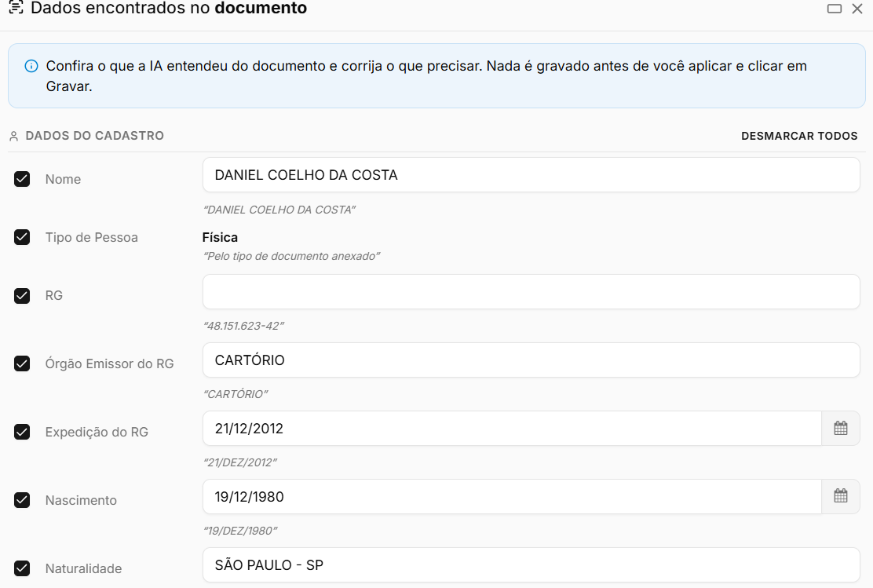The width and height of the screenshot is (873, 588).
Task: Click the Naturalidade field SÃO PAULO - SP
Action: (531, 565)
